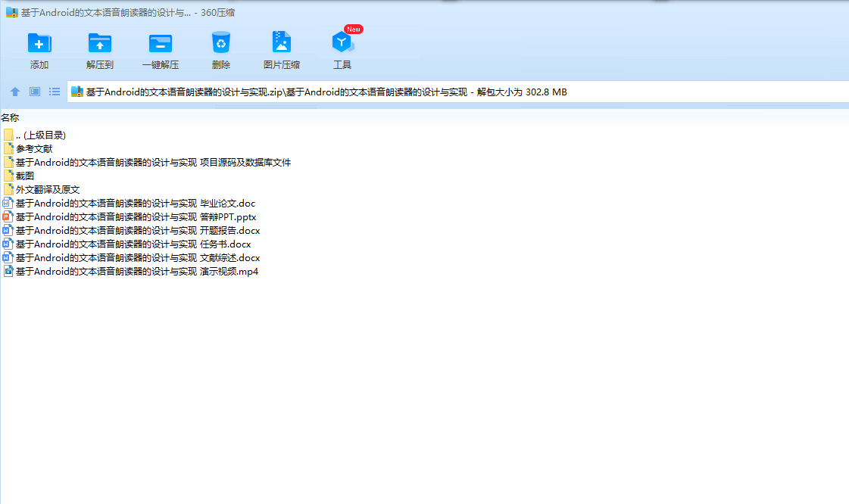Select the 毕业论文.doc file name

click(136, 204)
